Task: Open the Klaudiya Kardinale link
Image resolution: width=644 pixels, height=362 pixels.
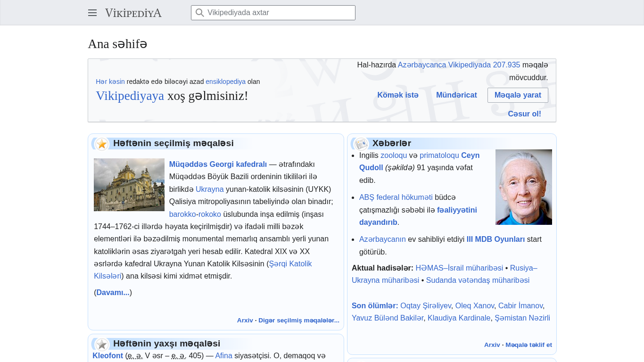Action: pos(459,318)
